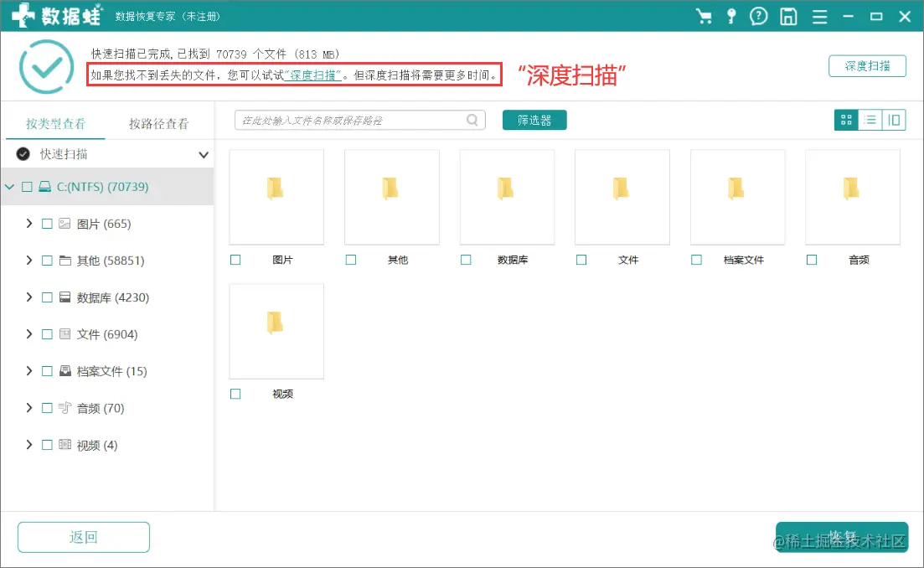924x568 pixels.
Task: Click the 视频 film icon in tree
Action: (x=65, y=445)
